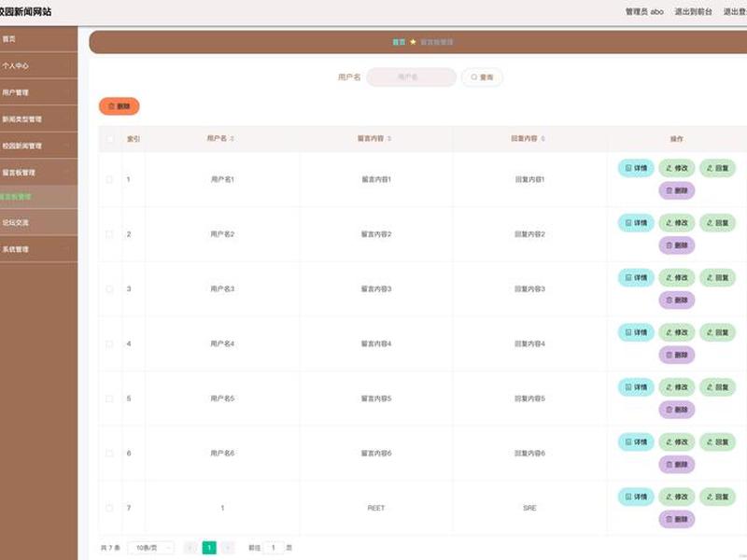The height and width of the screenshot is (560, 747).
Task: Sort by 留言内容 column arrows
Action: pos(388,138)
